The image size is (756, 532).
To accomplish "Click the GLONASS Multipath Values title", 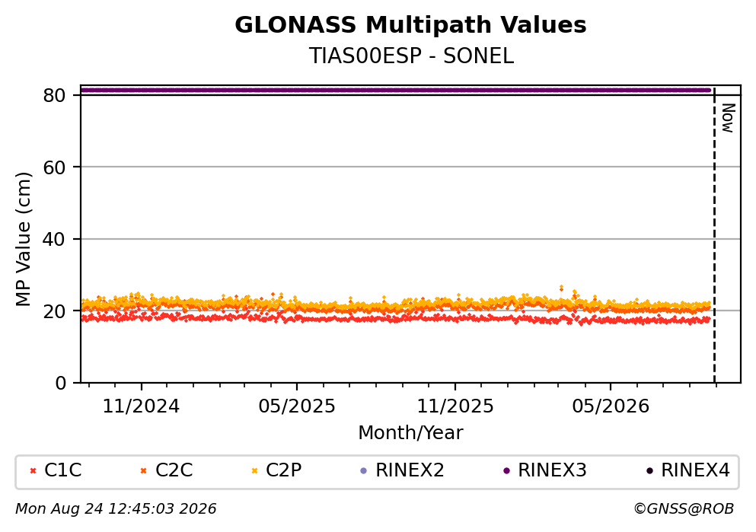I will click(x=411, y=25).
